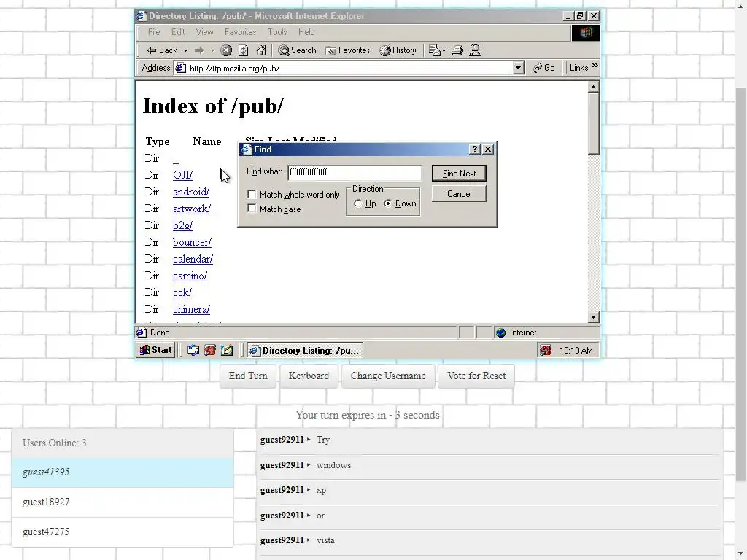Open the Search toolbar button
This screenshot has width=747, height=560.
tap(298, 50)
